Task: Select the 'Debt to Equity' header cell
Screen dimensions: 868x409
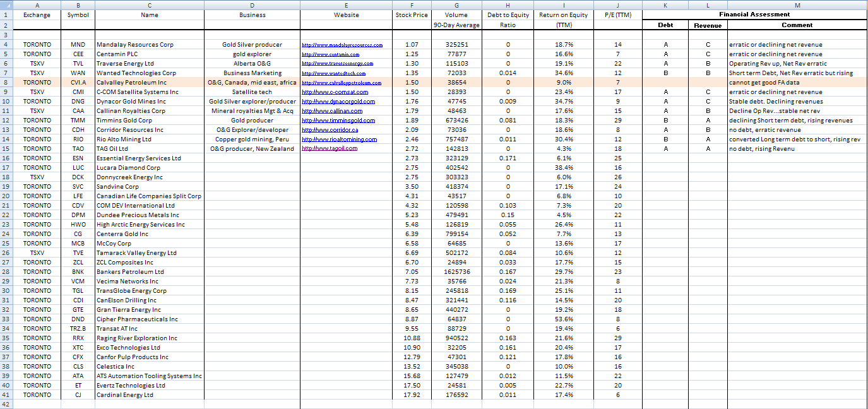Action: click(508, 15)
